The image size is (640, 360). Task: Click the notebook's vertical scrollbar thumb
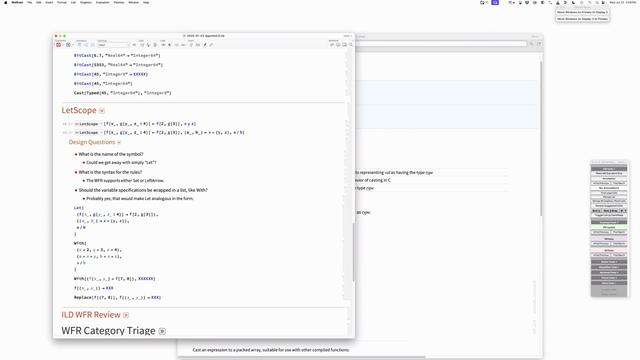(x=353, y=252)
